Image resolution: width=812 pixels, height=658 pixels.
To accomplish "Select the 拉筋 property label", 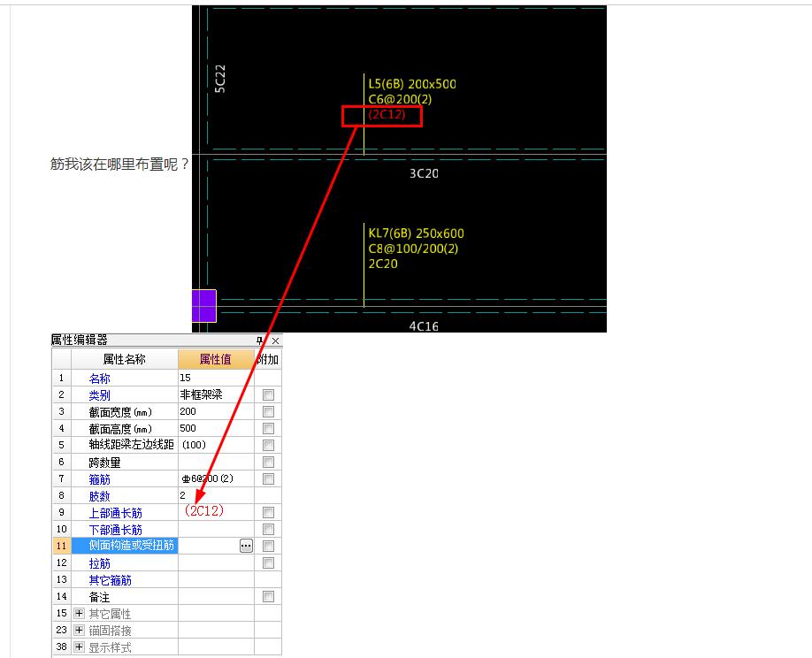I will [99, 563].
